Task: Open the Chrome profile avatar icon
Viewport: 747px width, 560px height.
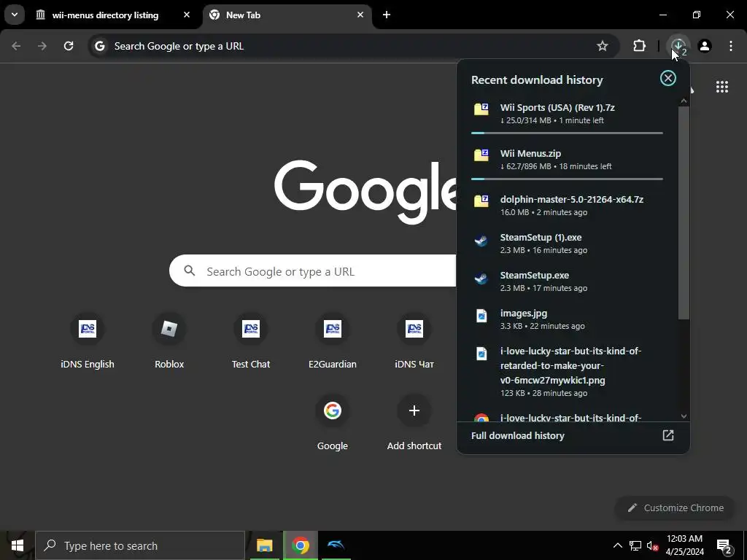Action: point(705,46)
